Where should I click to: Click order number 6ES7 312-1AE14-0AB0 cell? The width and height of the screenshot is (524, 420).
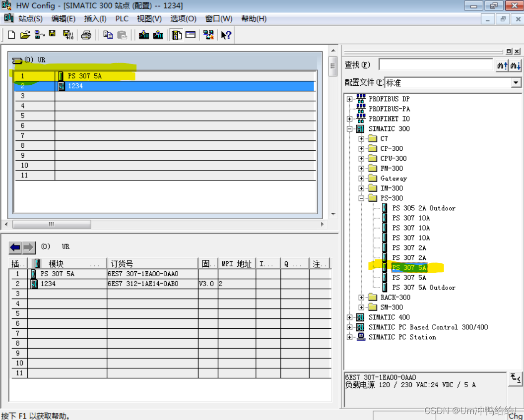(152, 284)
